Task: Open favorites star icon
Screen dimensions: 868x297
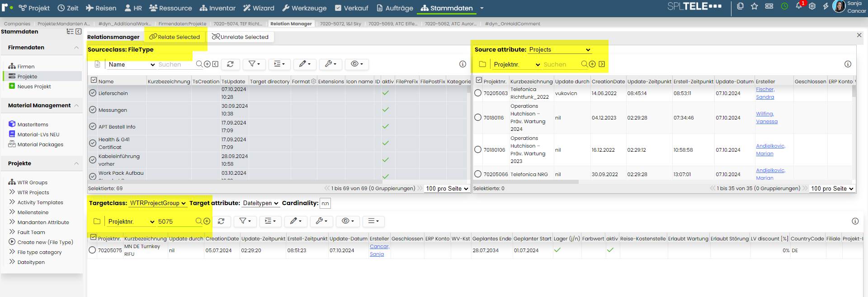Action: [x=755, y=6]
